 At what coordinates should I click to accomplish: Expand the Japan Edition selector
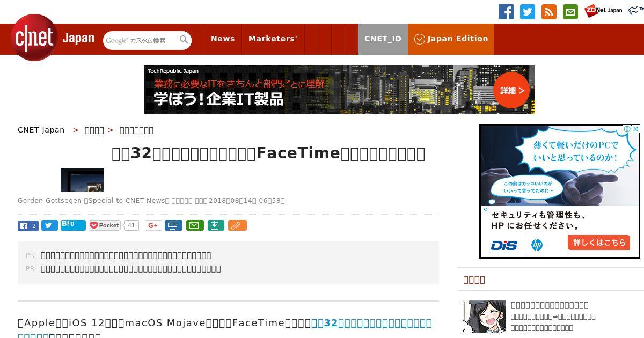[x=451, y=39]
